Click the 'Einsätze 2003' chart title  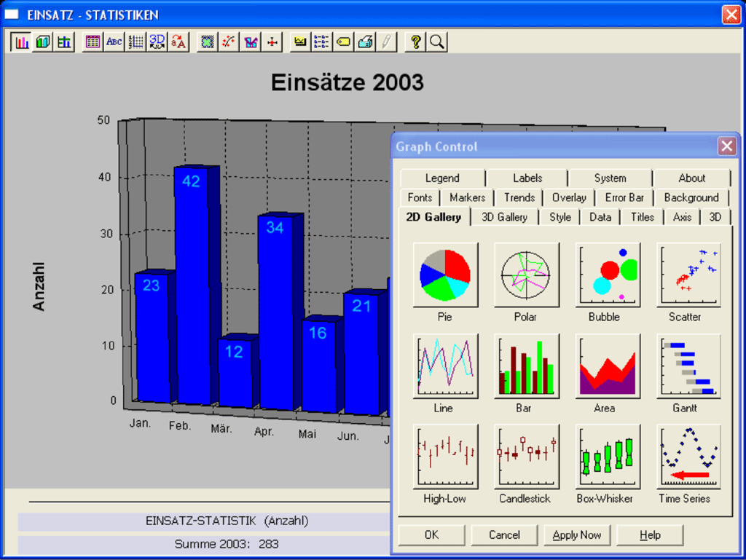pos(348,82)
